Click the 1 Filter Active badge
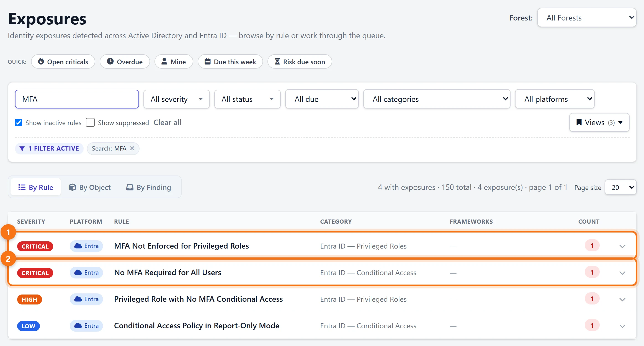Screen dimensions: 644x346 [x=49, y=148]
